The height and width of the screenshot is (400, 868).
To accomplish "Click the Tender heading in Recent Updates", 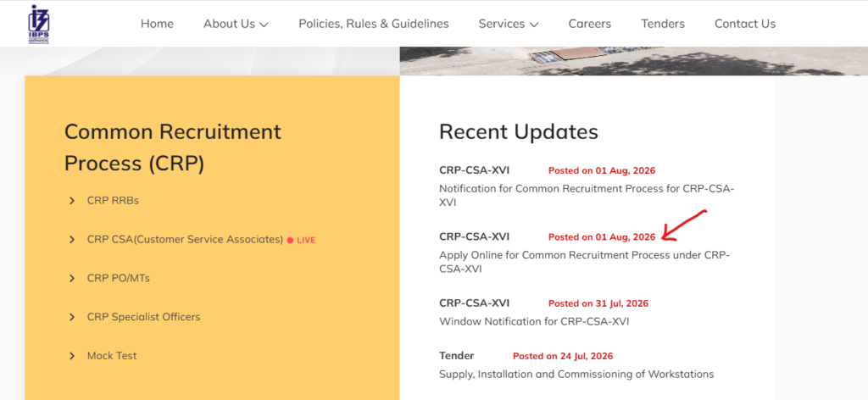I will coord(457,356).
